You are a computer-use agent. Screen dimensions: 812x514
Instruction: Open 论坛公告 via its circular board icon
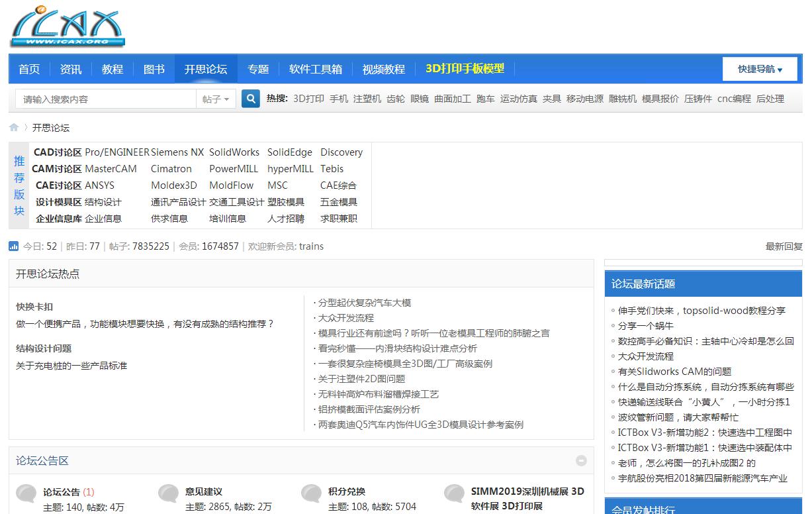(26, 493)
